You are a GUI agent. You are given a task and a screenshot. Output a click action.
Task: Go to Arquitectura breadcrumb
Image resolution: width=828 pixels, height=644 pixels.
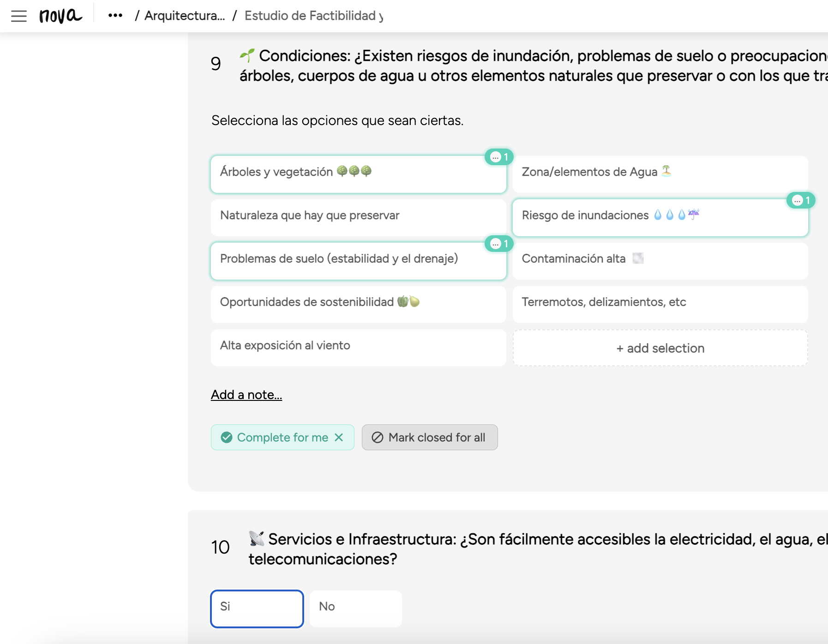pos(185,16)
